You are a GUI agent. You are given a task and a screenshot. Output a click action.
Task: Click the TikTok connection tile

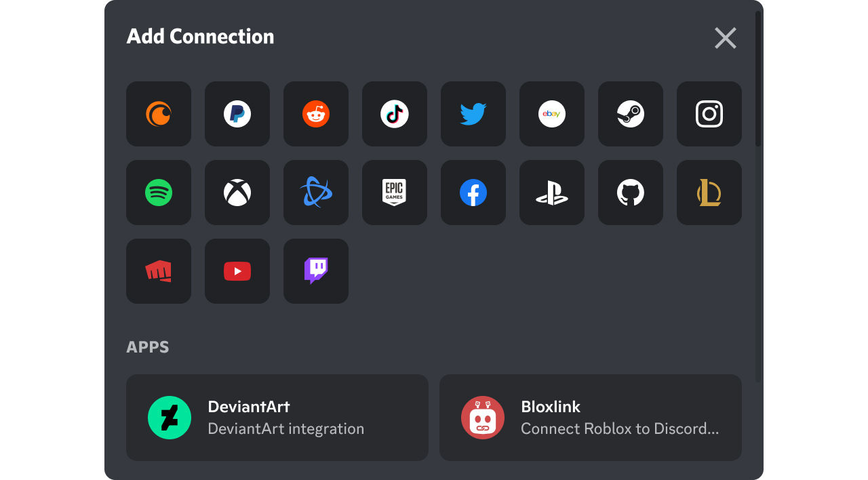point(395,114)
